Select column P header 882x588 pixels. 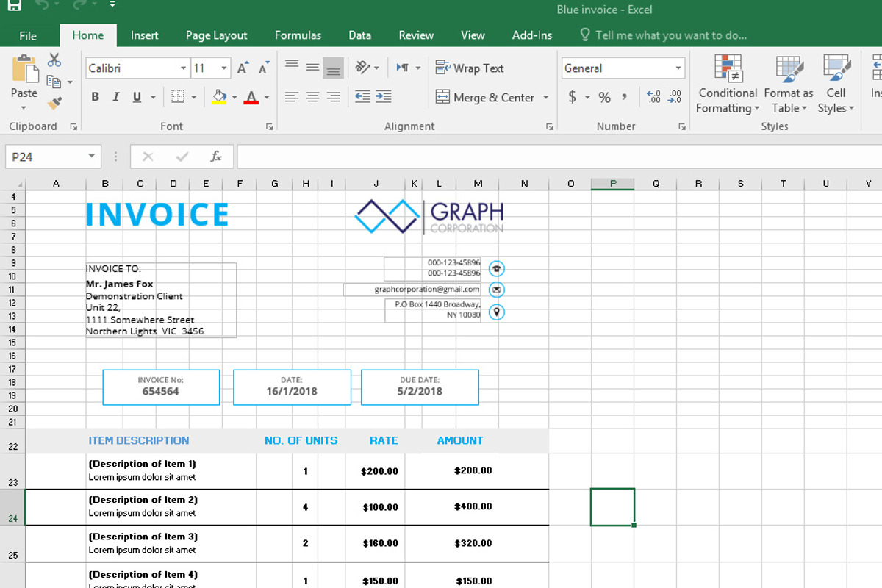click(613, 184)
